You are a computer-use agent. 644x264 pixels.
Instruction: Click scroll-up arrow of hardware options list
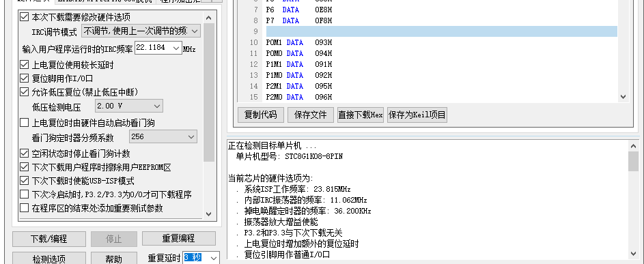pyautogui.click(x=209, y=18)
